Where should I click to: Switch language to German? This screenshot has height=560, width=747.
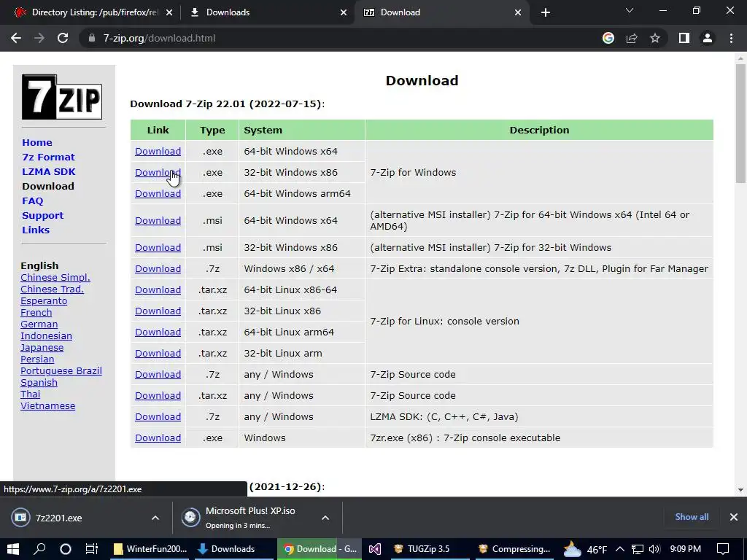pyautogui.click(x=39, y=324)
